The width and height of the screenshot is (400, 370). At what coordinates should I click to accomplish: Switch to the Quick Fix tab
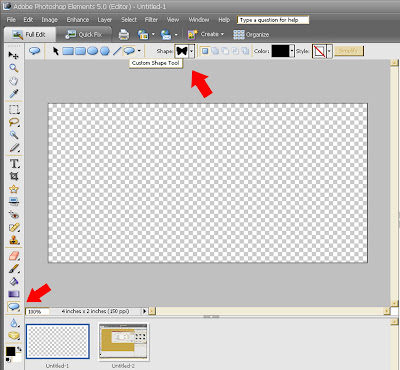[84, 34]
